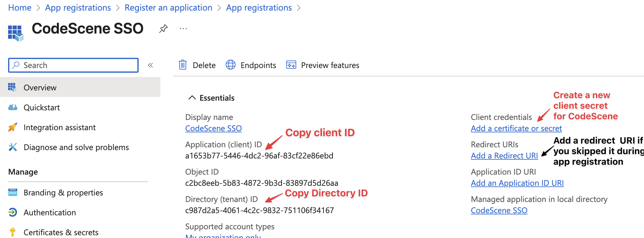Open Diagnose and solve problems
644x238 pixels.
point(80,147)
